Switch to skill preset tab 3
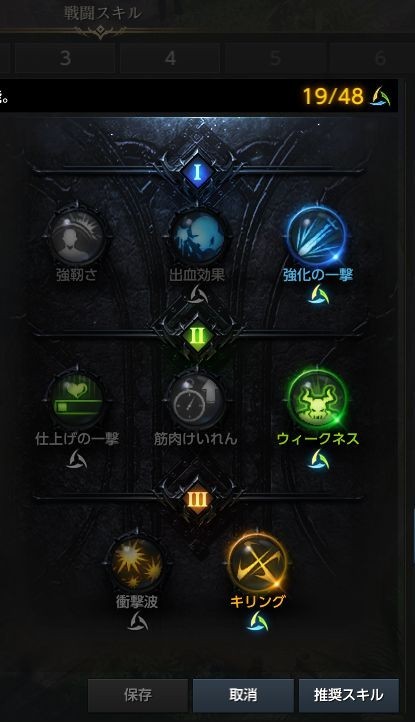 65,58
